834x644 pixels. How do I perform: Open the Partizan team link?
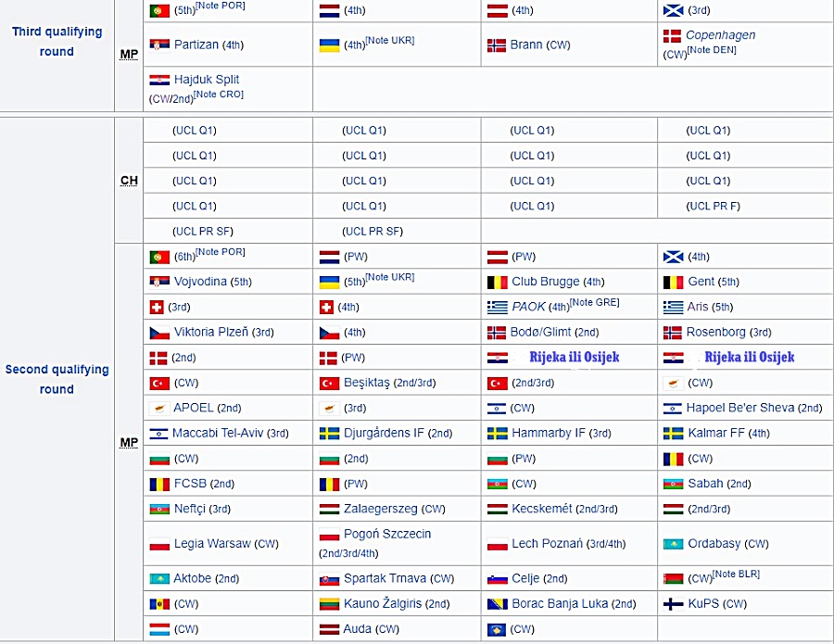(x=196, y=44)
